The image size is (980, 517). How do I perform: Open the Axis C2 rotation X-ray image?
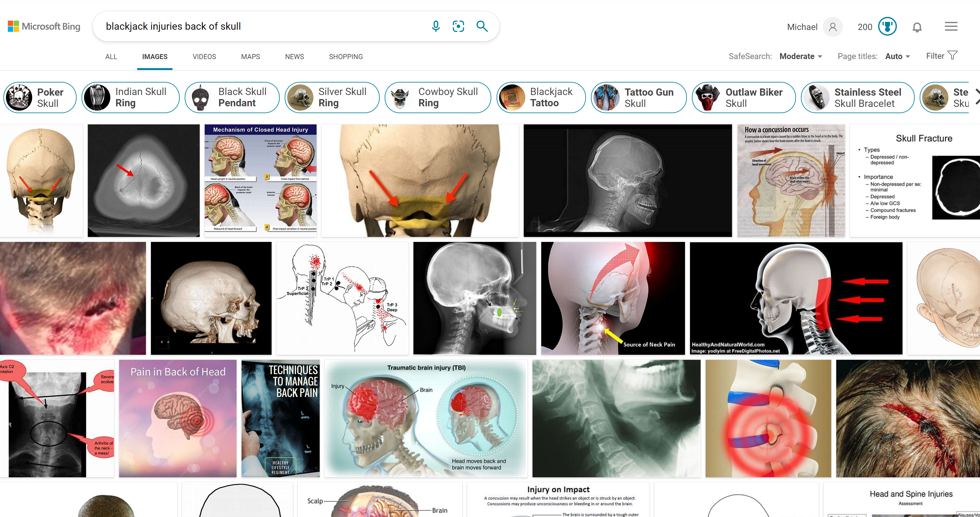(57, 419)
